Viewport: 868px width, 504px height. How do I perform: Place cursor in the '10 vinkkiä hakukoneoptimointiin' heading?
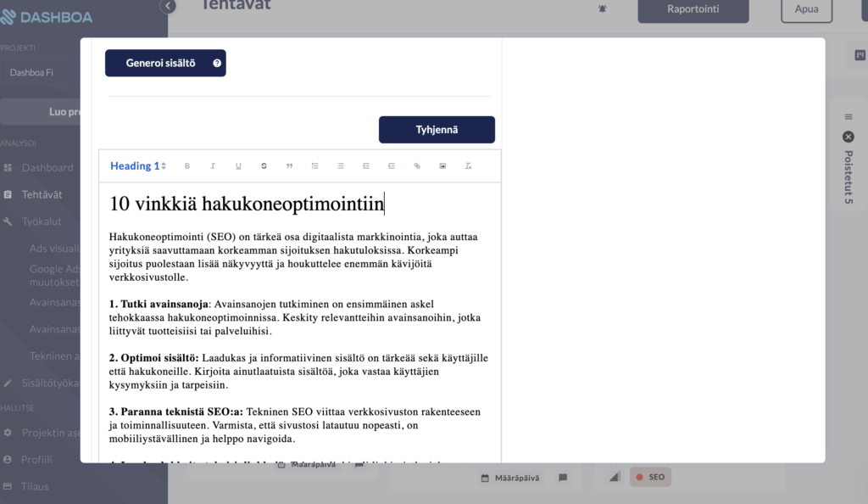coord(247,204)
